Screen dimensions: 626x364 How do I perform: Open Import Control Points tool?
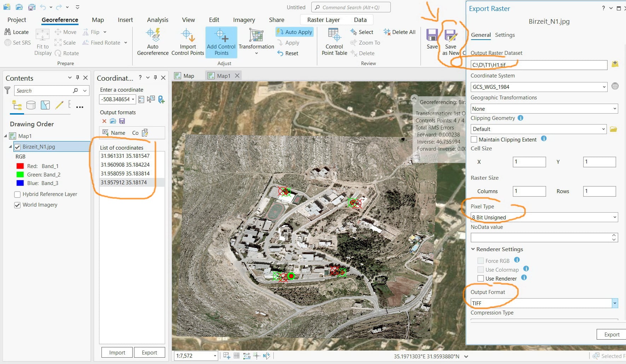click(x=188, y=42)
